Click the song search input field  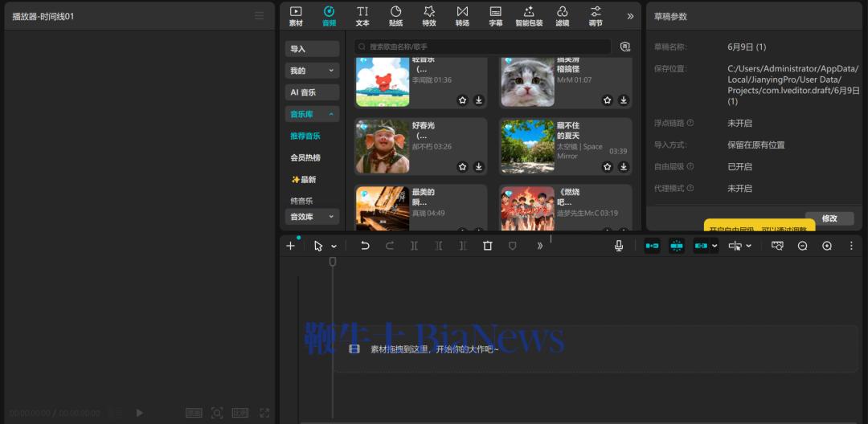[482, 47]
